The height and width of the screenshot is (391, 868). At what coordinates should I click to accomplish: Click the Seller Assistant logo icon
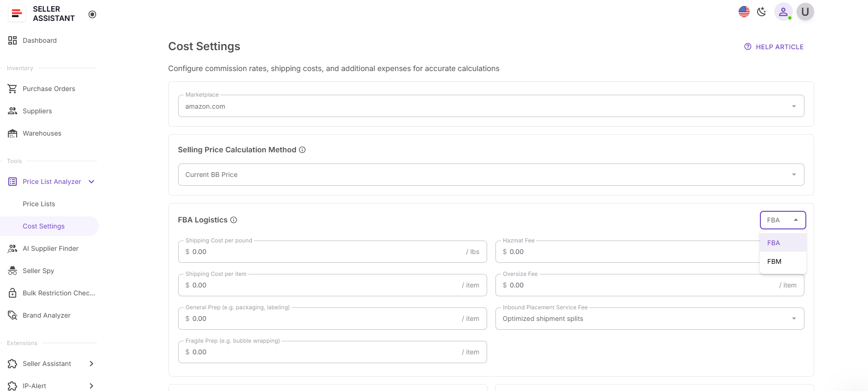tap(17, 13)
